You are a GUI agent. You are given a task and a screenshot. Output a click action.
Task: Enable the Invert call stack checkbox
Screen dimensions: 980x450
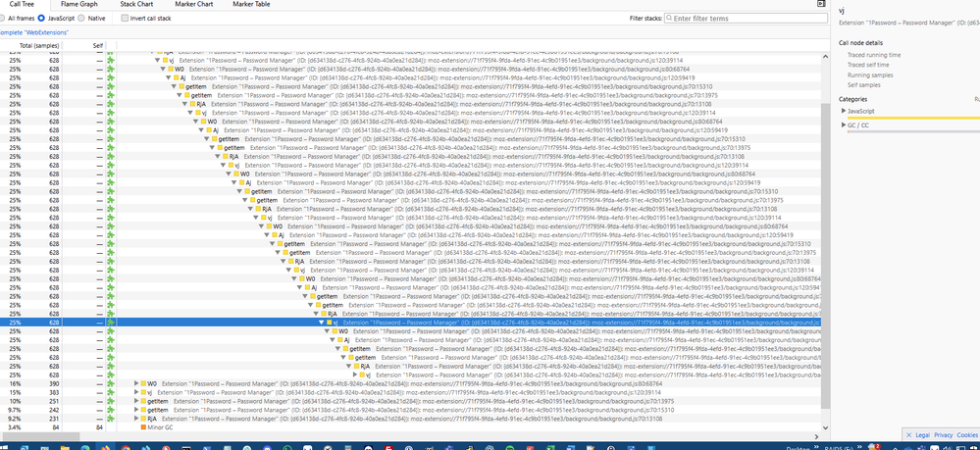126,18
